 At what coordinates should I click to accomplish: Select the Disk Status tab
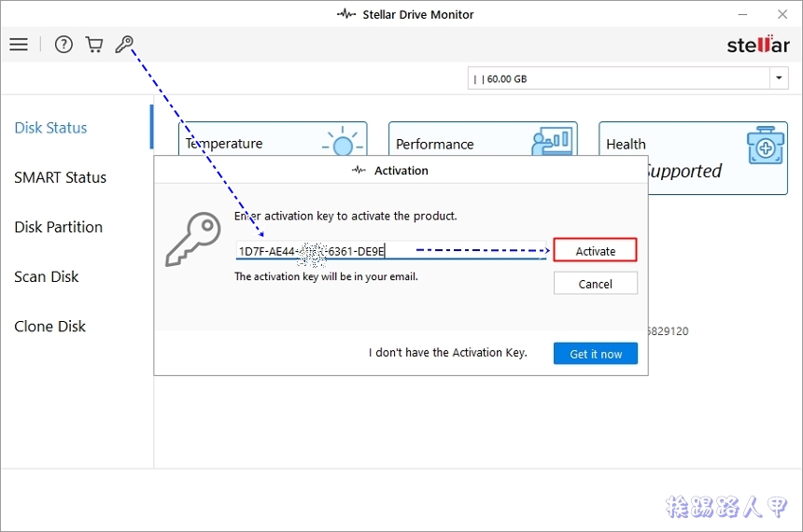click(x=50, y=128)
